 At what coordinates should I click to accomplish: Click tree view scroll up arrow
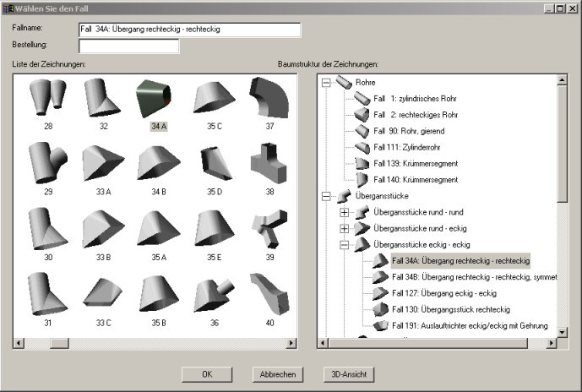(563, 79)
